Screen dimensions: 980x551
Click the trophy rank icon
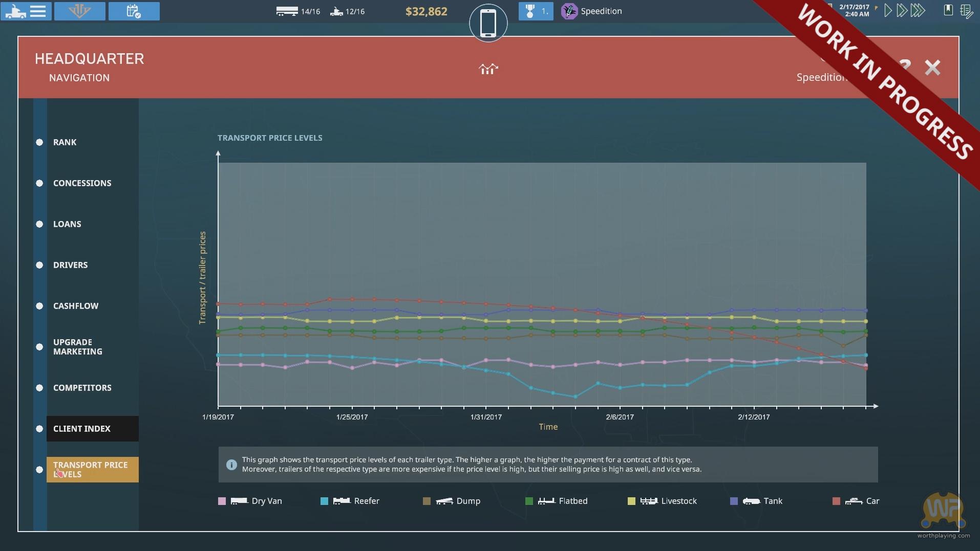[x=530, y=11]
